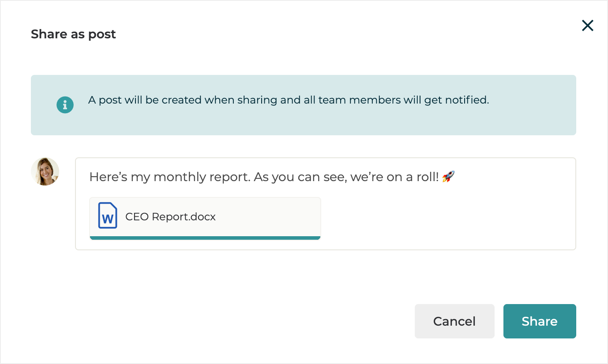608x364 pixels.
Task: Close the Share as post dialog
Action: (x=587, y=26)
